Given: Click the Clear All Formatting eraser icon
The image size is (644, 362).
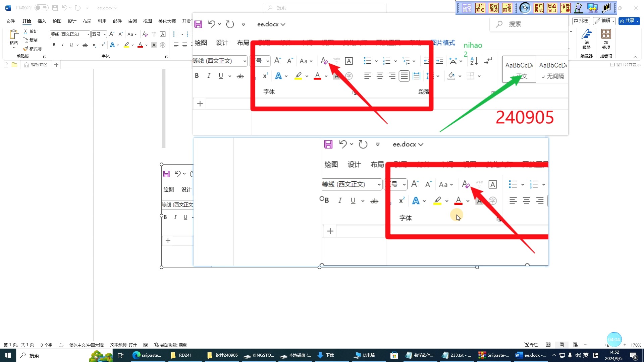Looking at the screenshot, I should pyautogui.click(x=145, y=34).
